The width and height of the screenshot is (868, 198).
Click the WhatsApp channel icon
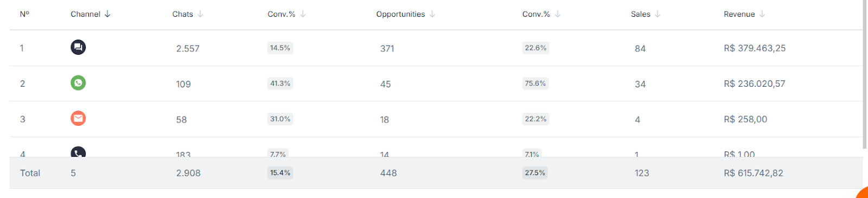pos(78,82)
